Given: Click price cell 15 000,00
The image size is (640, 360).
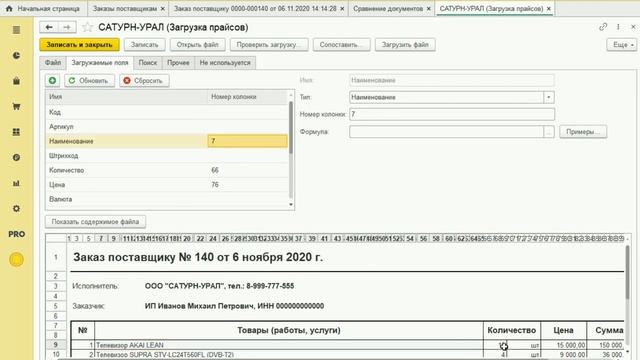Looking at the screenshot, I should (x=564, y=345).
